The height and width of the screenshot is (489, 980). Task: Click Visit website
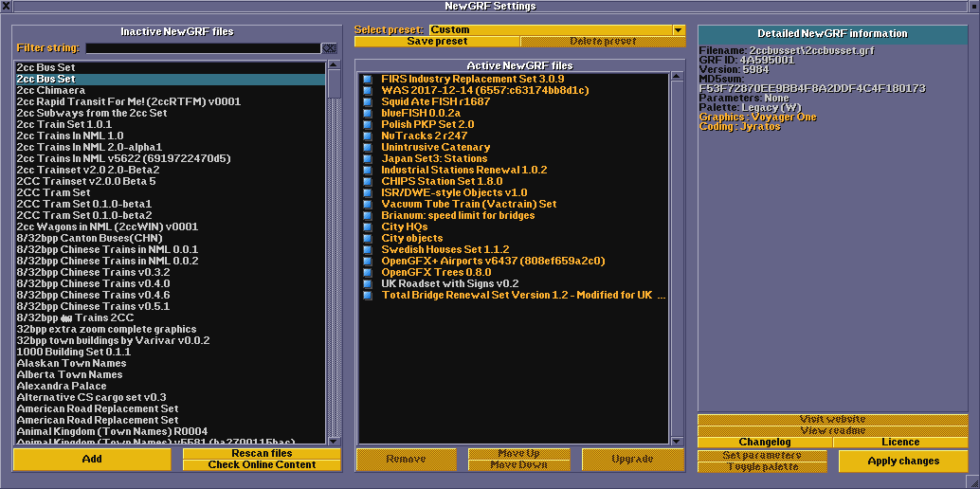[832, 420]
